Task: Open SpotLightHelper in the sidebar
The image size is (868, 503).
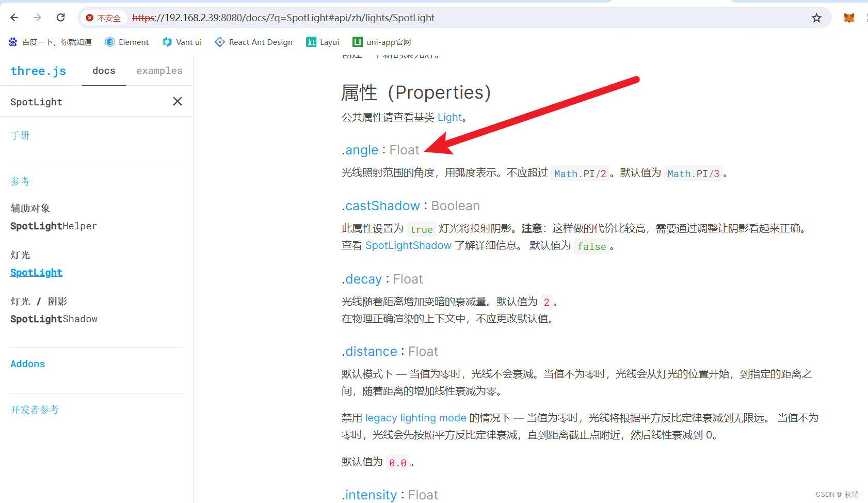Action: 54,226
